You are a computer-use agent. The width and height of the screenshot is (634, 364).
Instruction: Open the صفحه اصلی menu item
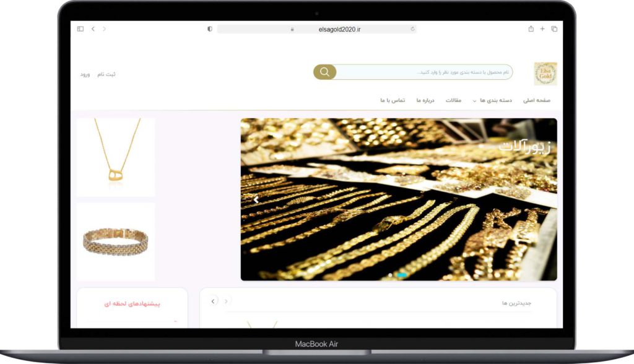click(537, 100)
